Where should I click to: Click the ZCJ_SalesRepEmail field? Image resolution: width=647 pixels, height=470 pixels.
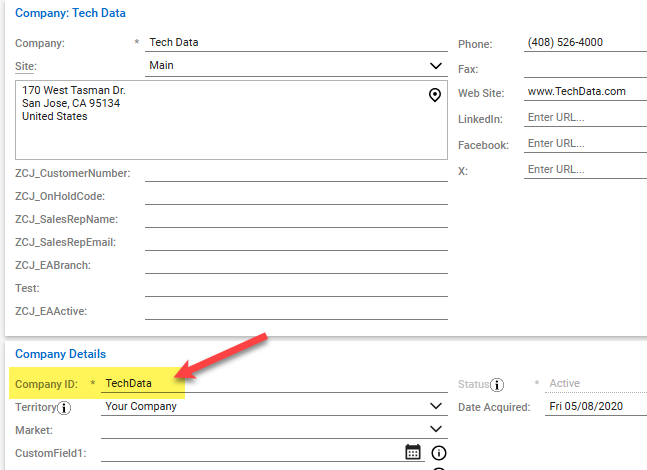[x=296, y=242]
